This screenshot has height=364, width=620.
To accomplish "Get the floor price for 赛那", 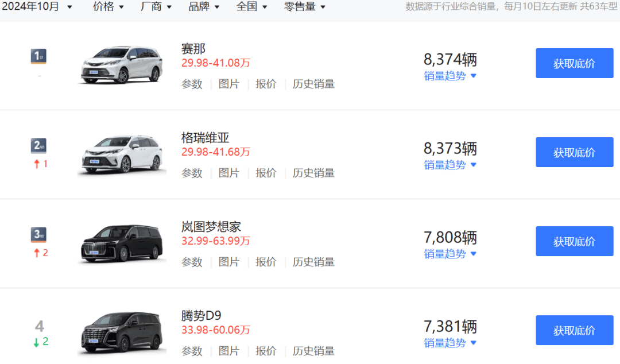I will 574,63.
